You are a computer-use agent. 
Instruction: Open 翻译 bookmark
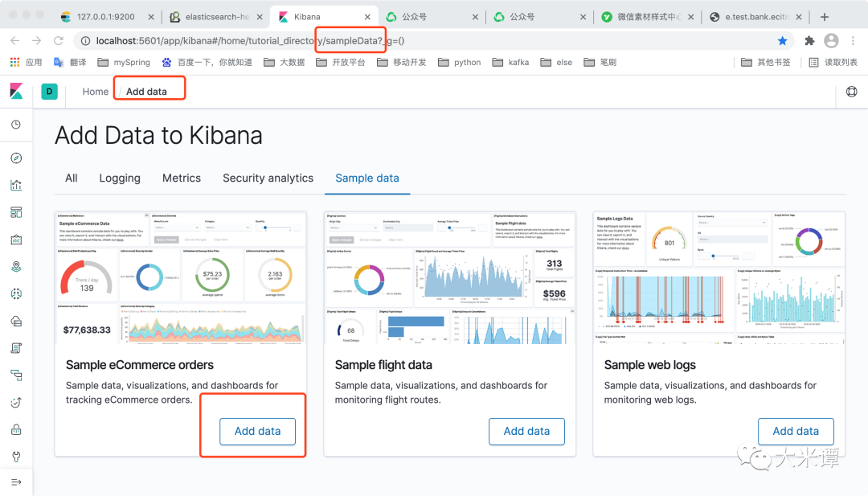pos(70,62)
